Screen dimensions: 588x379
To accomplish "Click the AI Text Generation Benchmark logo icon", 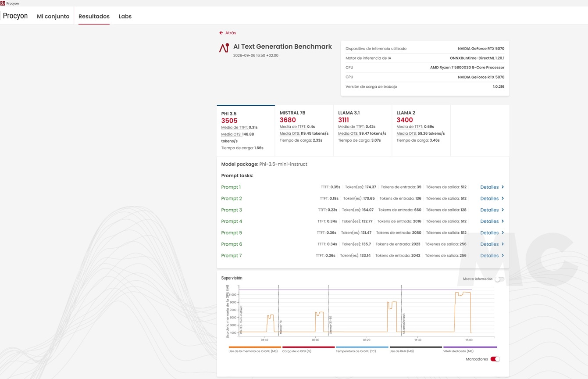I will coord(224,48).
